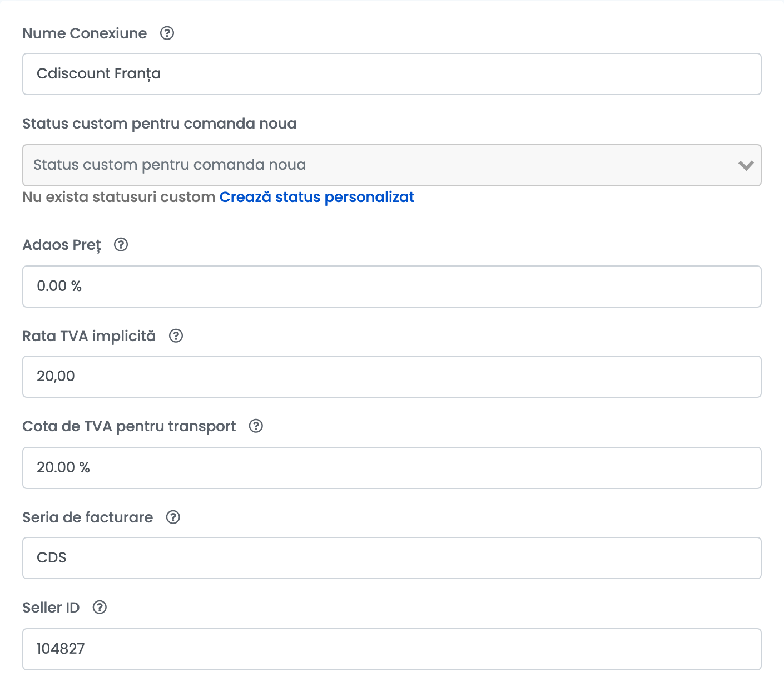
Task: Edit the Rata TVA implicită field
Action: pos(392,377)
